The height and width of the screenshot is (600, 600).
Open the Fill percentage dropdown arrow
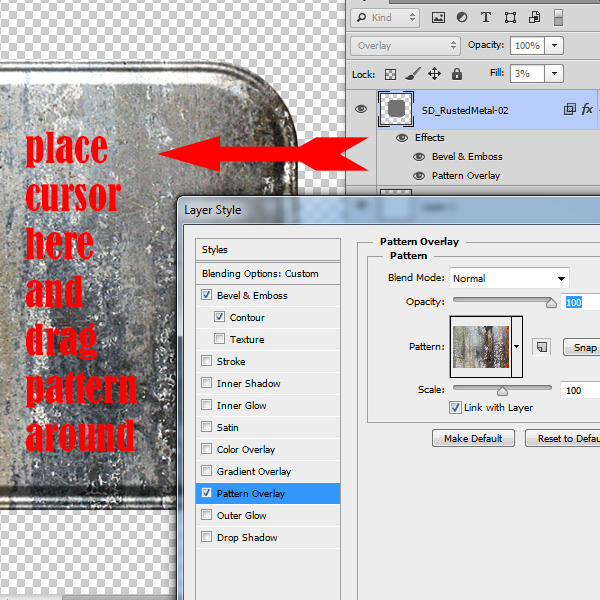[554, 73]
